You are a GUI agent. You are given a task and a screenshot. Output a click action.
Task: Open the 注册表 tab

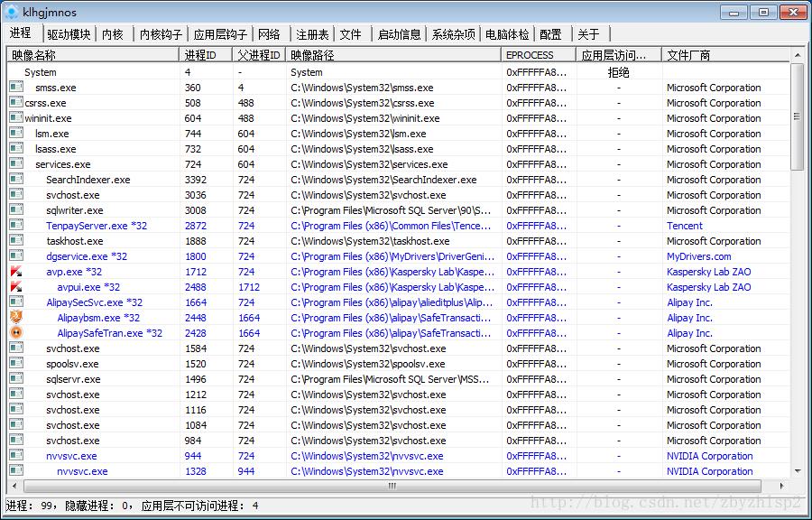[312, 34]
